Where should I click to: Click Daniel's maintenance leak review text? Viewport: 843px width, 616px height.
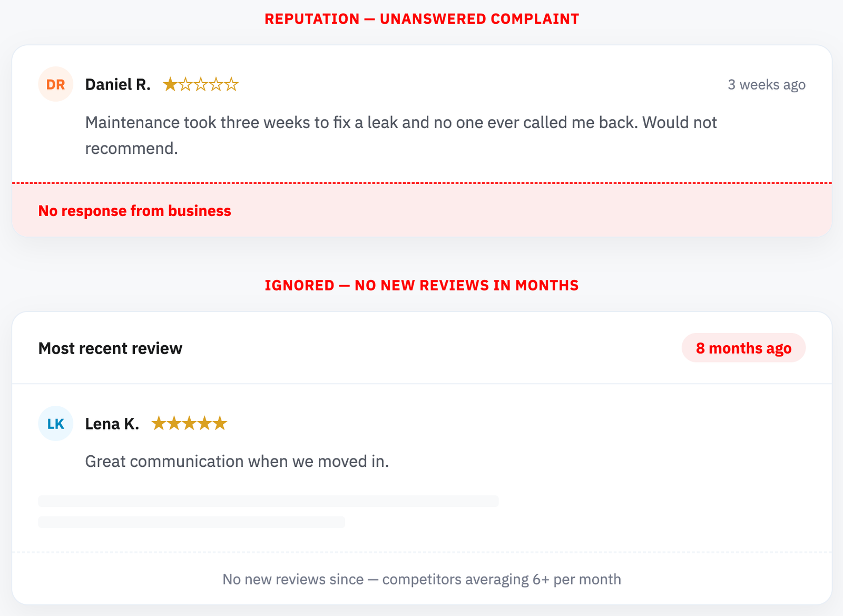coord(401,135)
